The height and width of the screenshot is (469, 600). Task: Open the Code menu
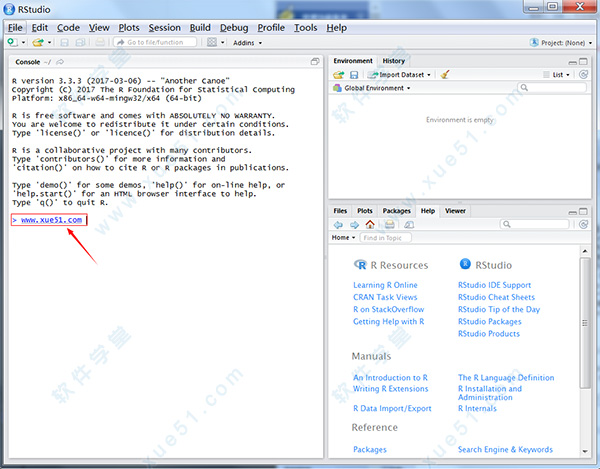(68, 28)
